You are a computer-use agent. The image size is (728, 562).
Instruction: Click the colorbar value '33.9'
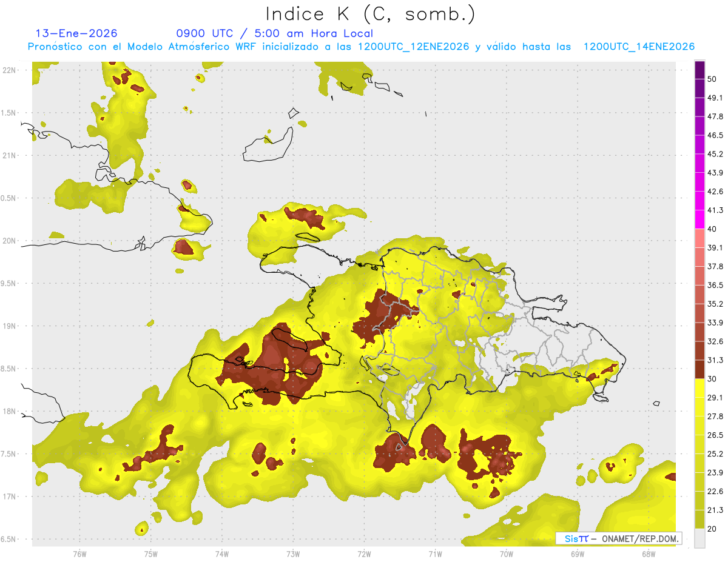coord(715,323)
